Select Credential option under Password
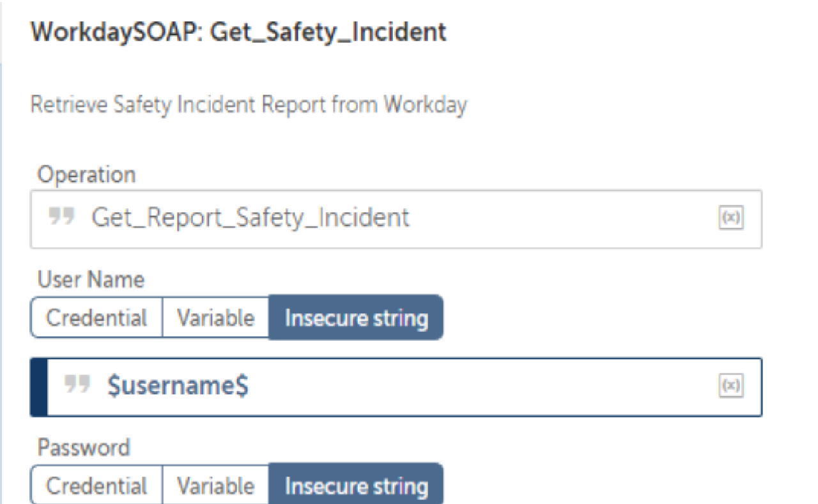 point(96,486)
